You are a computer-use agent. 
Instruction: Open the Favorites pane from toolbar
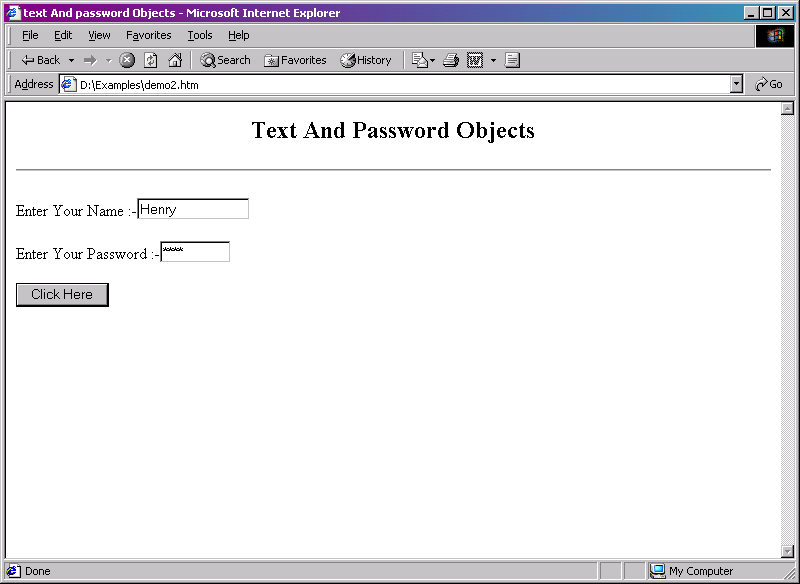[x=295, y=60]
